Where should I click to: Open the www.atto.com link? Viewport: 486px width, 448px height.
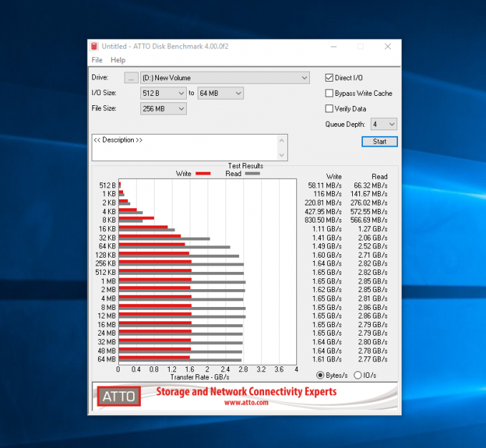click(x=246, y=403)
